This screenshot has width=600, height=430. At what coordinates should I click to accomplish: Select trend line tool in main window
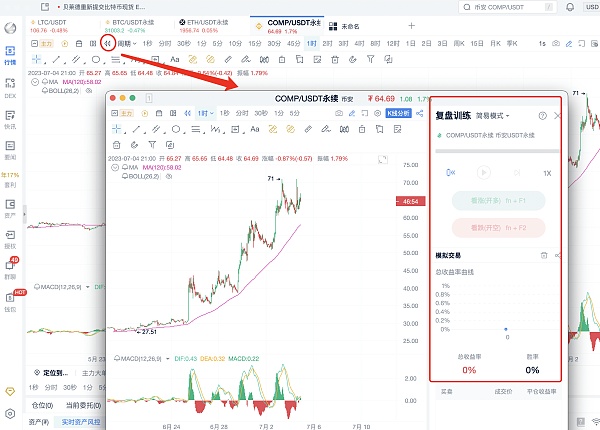56,59
